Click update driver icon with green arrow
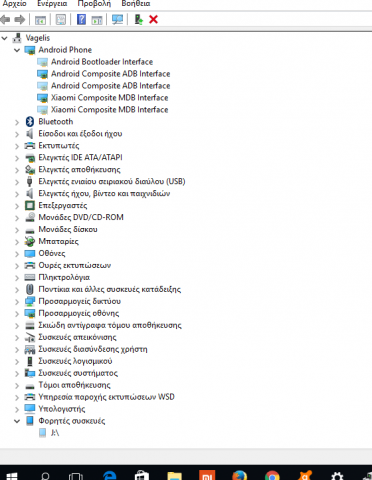The width and height of the screenshot is (372, 480). coord(138,20)
